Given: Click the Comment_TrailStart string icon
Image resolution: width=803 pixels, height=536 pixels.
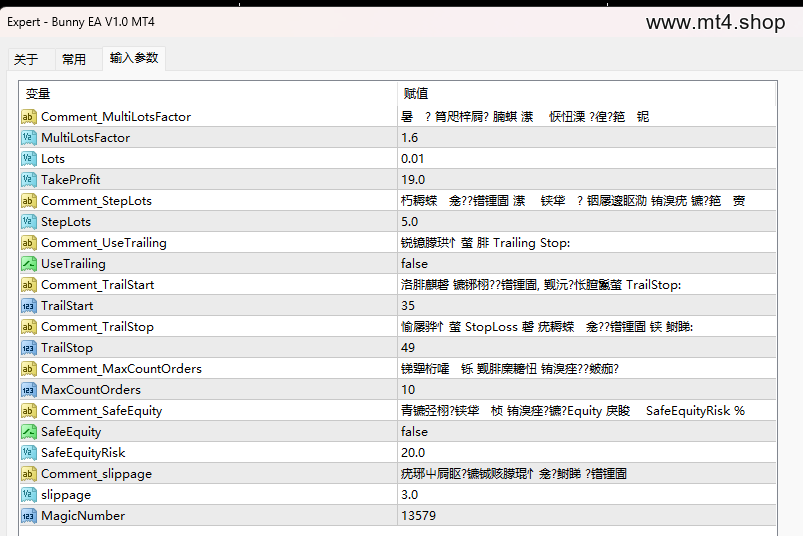Looking at the screenshot, I should coord(29,285).
